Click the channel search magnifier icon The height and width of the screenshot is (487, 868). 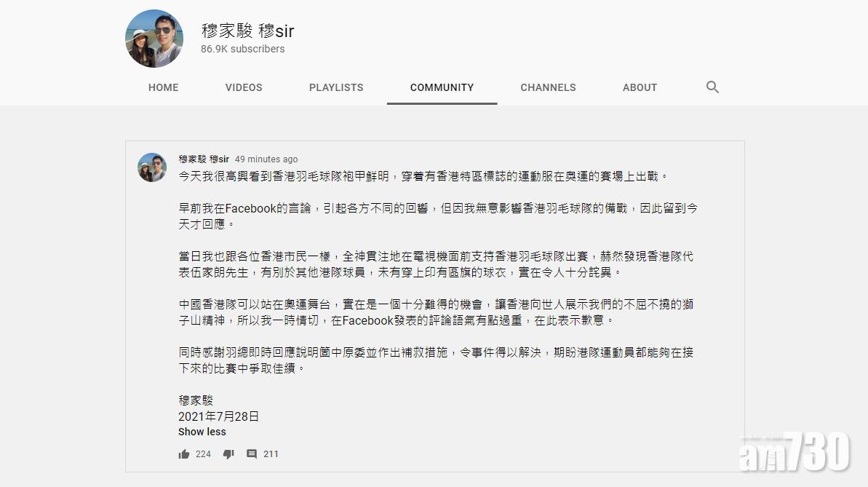pos(712,87)
